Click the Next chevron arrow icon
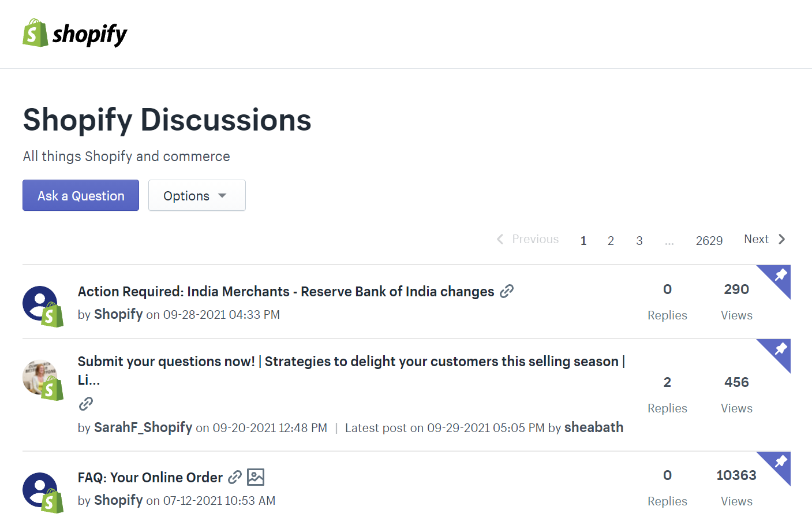 (x=782, y=239)
